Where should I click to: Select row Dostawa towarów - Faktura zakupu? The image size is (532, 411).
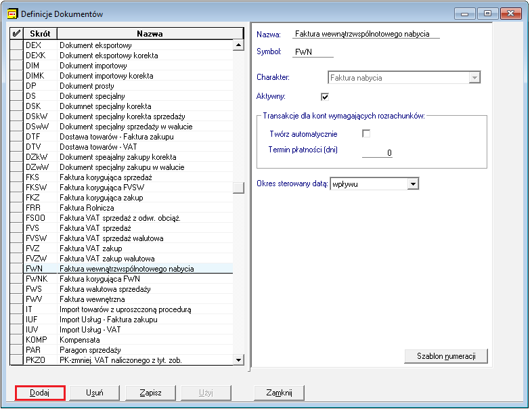[128, 136]
